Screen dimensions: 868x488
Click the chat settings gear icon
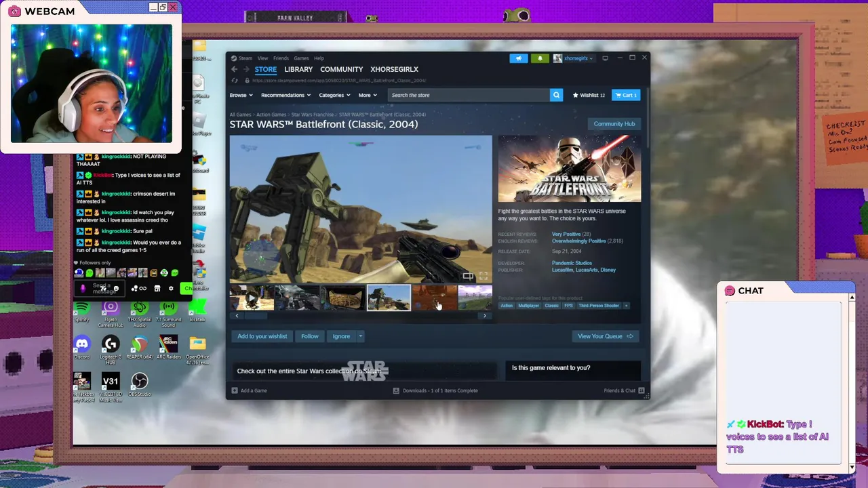tap(171, 289)
